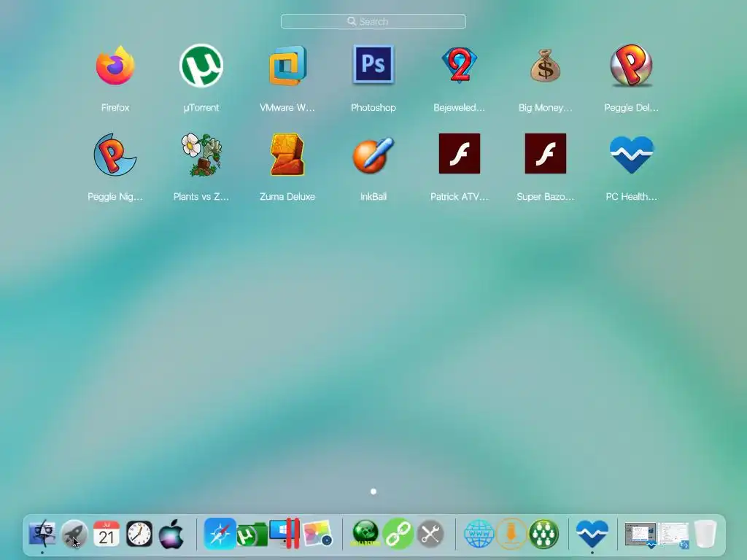Launch Photoshop from the app grid
747x560 pixels.
pyautogui.click(x=373, y=64)
